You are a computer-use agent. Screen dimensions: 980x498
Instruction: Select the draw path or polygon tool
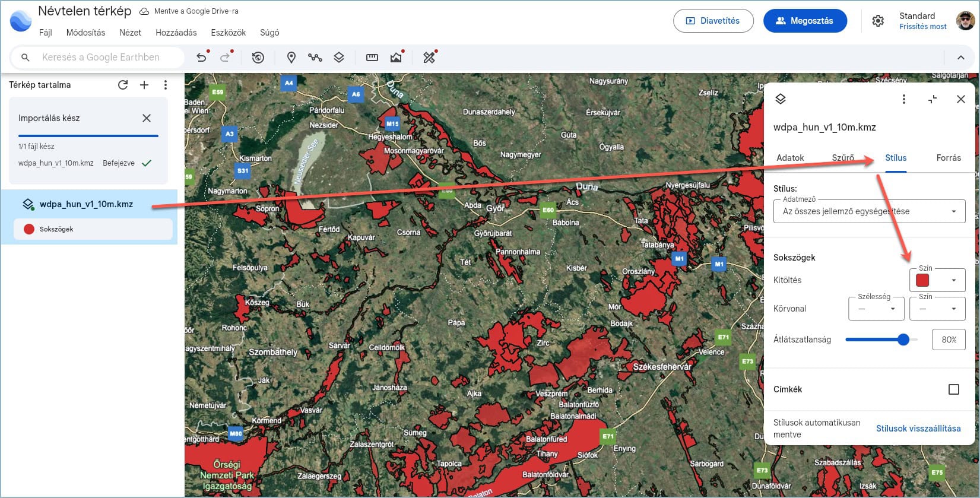pyautogui.click(x=315, y=58)
